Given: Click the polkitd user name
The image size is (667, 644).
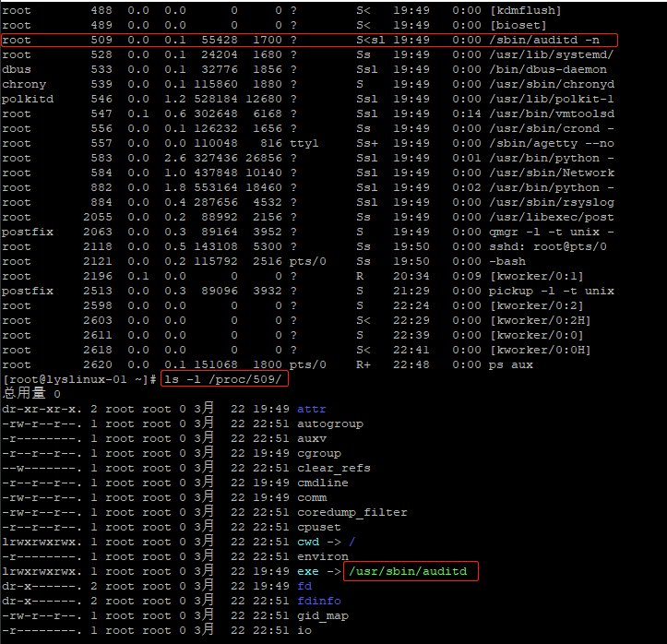Looking at the screenshot, I should (28, 99).
